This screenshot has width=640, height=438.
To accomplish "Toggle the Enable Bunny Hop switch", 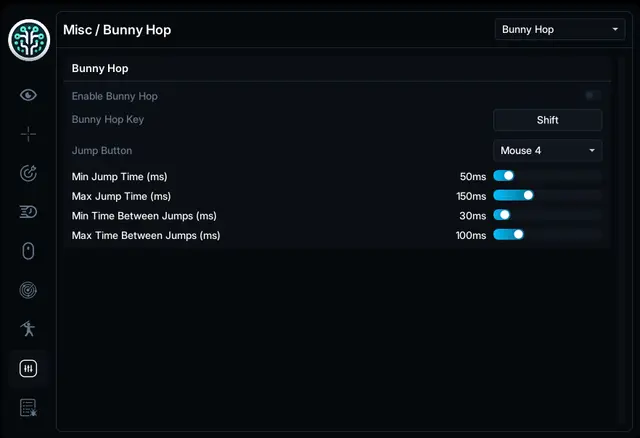I will click(592, 96).
